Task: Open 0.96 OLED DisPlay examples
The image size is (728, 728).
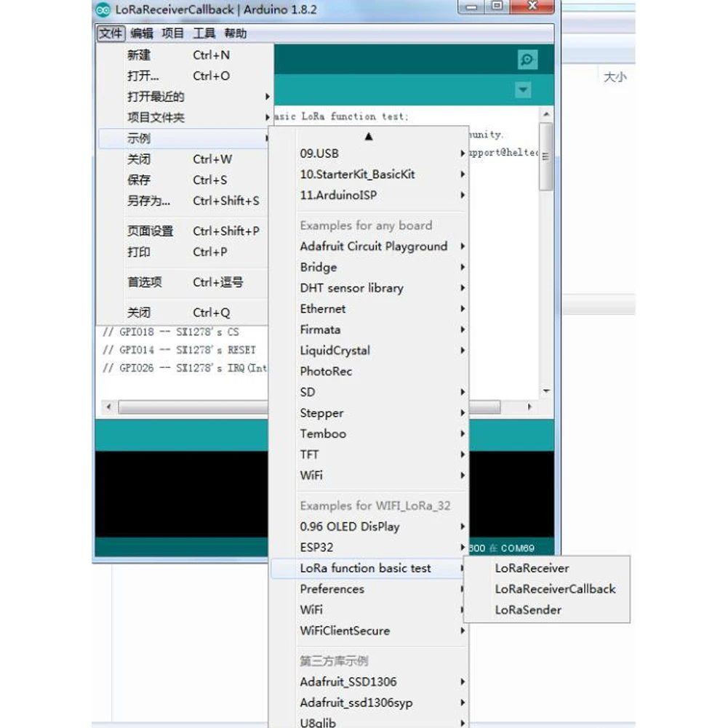Action: (x=369, y=527)
